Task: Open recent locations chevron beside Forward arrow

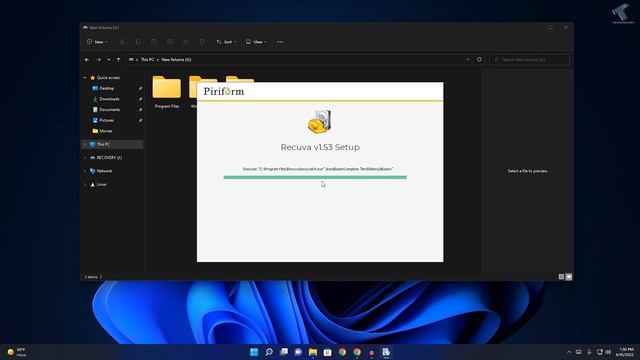Action: tap(109, 60)
